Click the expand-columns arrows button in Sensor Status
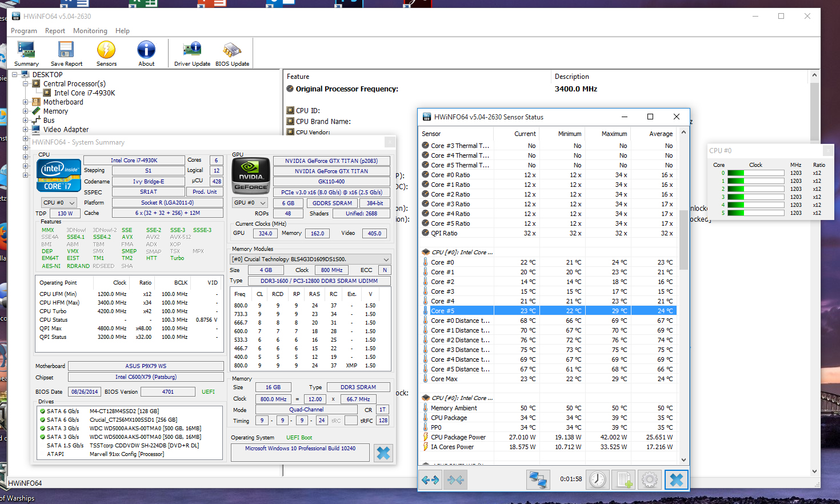 coord(430,480)
